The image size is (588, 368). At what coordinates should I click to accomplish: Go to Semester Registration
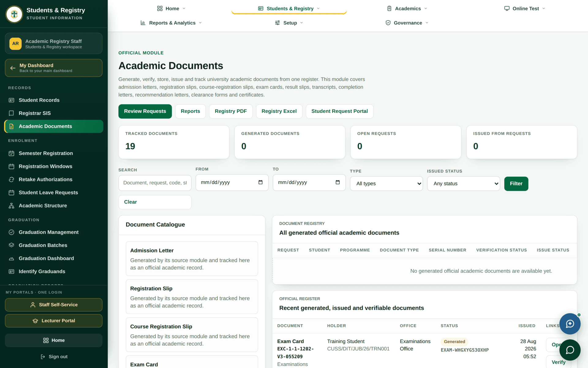coord(54,153)
